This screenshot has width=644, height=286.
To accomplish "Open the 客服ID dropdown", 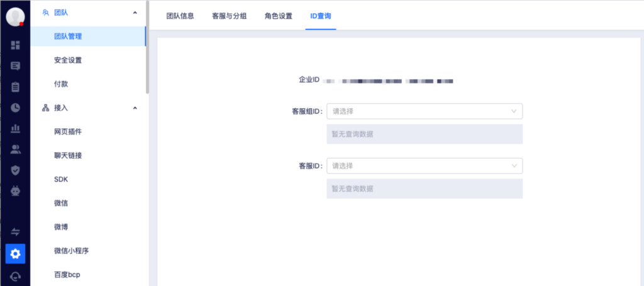I will pos(425,166).
